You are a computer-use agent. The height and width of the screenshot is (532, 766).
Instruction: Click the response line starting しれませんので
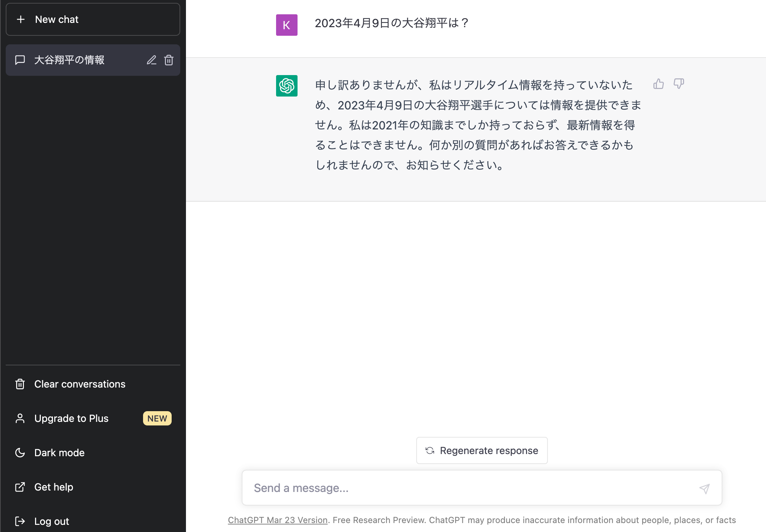(x=410, y=165)
